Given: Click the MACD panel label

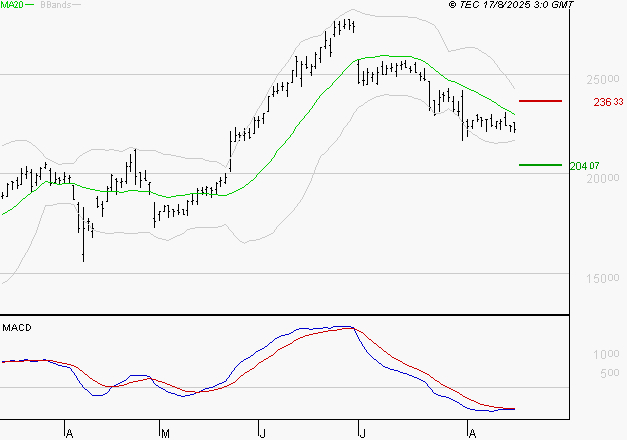Looking at the screenshot, I should 17,328.
